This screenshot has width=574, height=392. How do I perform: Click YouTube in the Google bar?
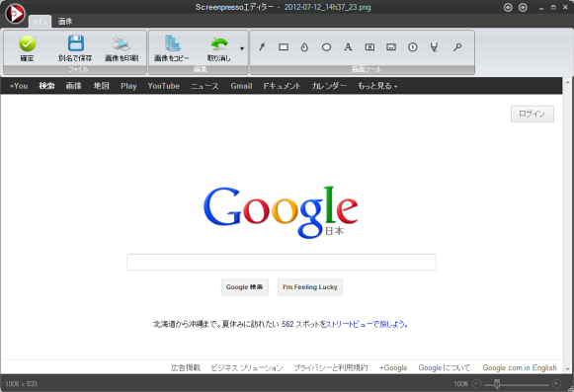[x=164, y=86]
